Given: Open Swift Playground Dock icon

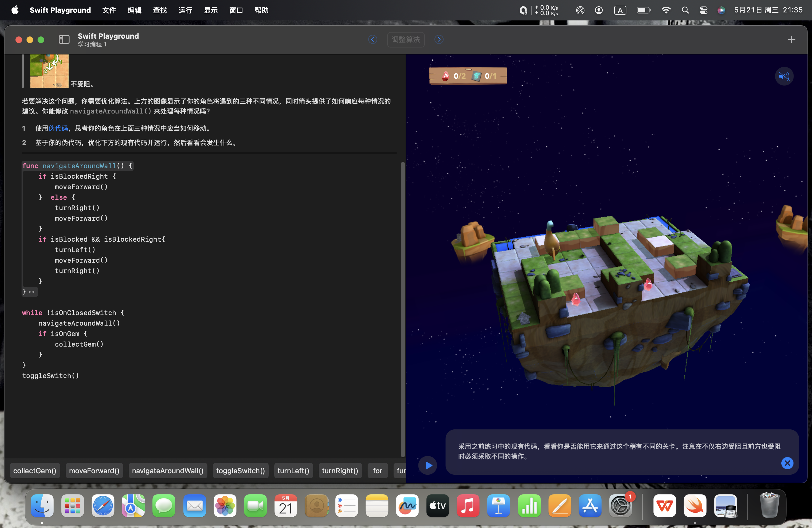Looking at the screenshot, I should coord(695,505).
